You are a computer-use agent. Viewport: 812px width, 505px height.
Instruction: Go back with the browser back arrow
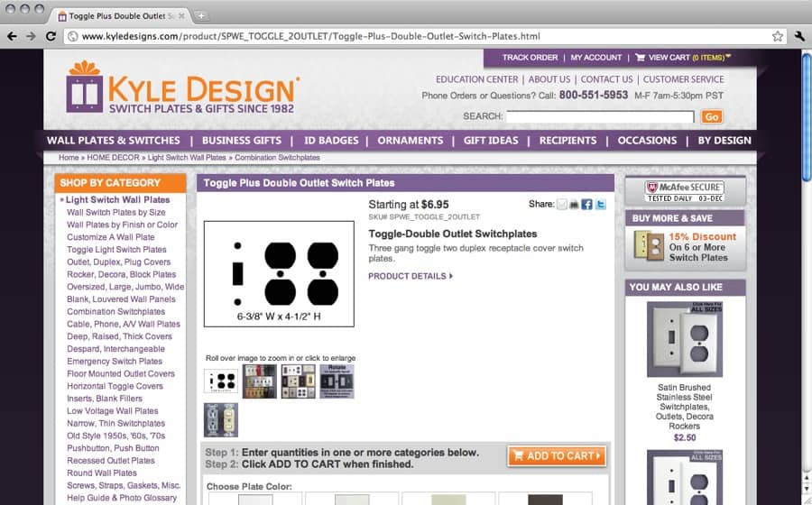tap(12, 36)
